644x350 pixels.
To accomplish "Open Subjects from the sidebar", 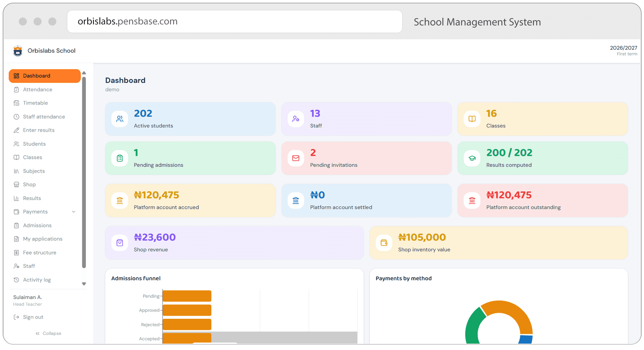I will click(45, 171).
